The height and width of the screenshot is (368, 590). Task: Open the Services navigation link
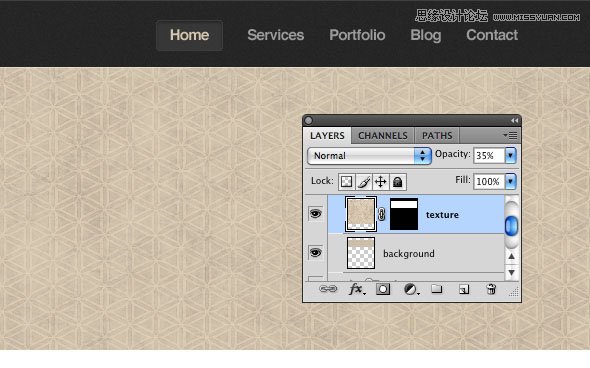tap(275, 35)
